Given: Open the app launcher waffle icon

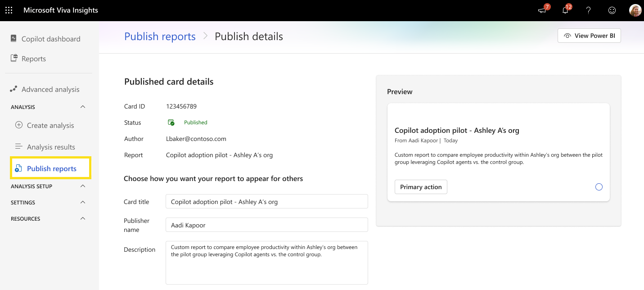Looking at the screenshot, I should (x=9, y=10).
